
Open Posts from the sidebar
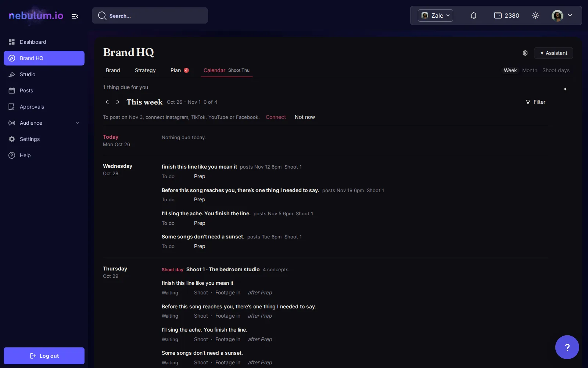[x=44, y=91]
